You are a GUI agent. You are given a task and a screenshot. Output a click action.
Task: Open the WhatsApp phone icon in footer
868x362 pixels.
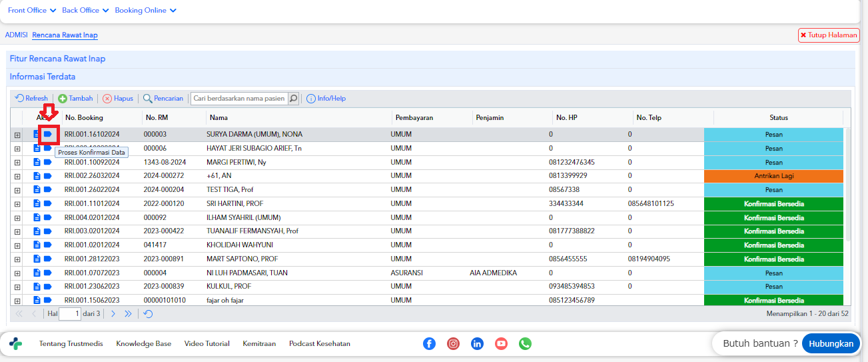pos(525,343)
